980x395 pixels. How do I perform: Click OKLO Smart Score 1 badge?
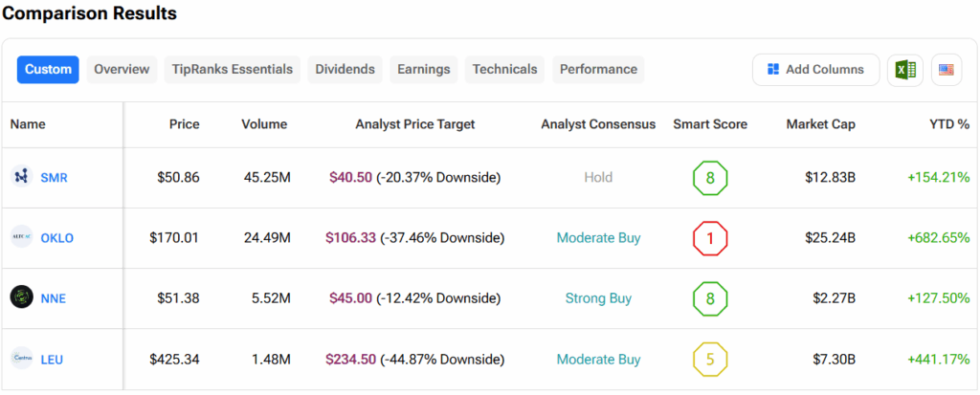(710, 238)
